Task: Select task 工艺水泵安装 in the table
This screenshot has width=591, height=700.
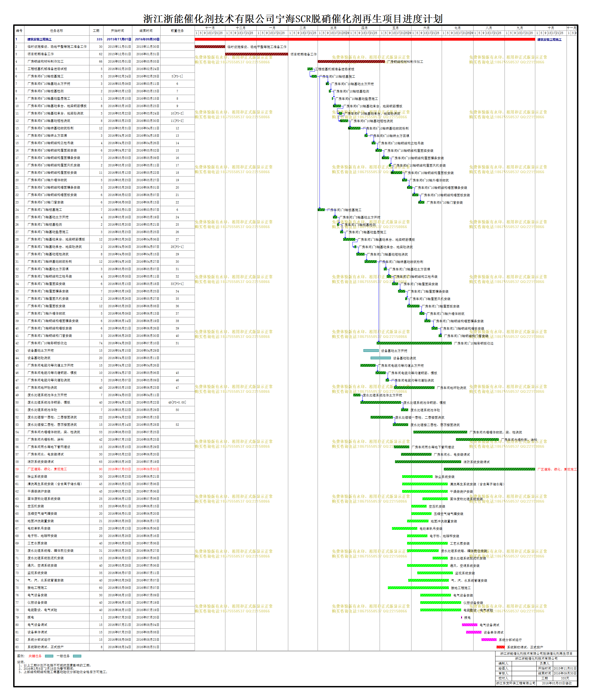Action: coord(37,543)
